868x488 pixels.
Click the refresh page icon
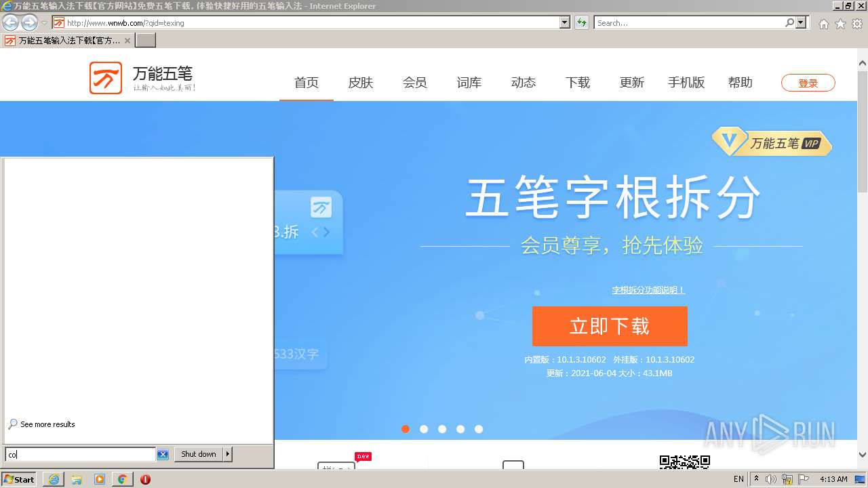coord(581,22)
